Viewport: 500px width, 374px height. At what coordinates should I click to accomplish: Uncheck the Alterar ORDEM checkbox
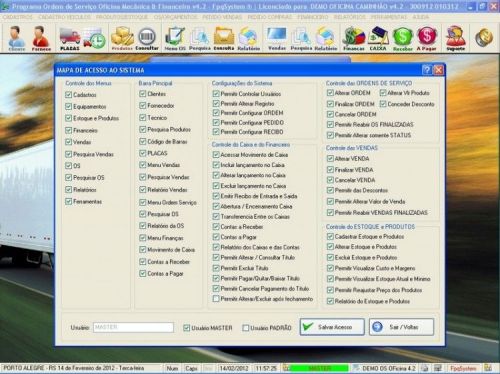pyautogui.click(x=330, y=93)
